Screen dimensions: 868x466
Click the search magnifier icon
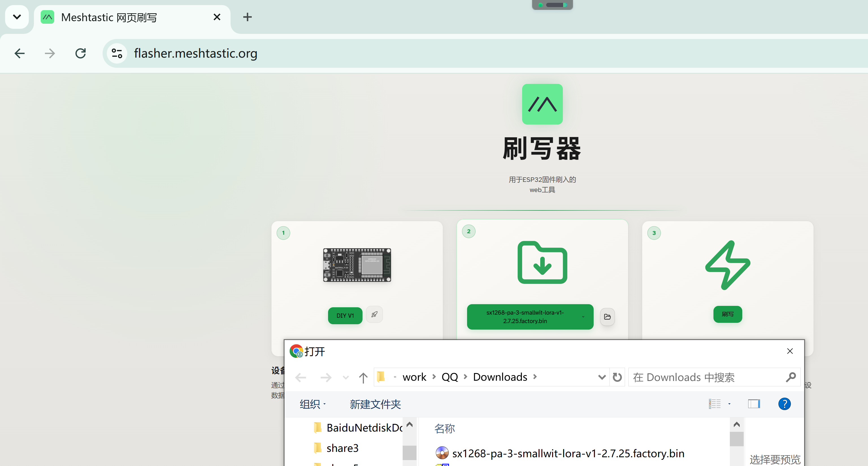point(791,377)
